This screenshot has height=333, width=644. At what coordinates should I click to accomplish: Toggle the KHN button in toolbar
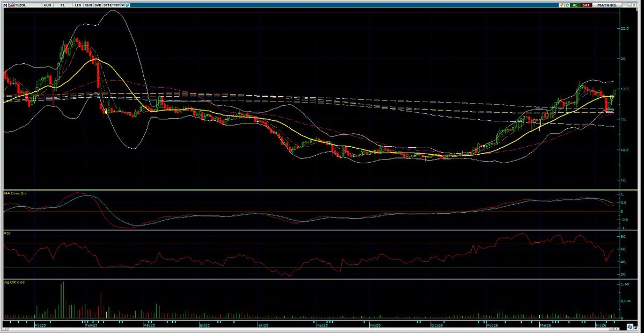tap(88, 5)
